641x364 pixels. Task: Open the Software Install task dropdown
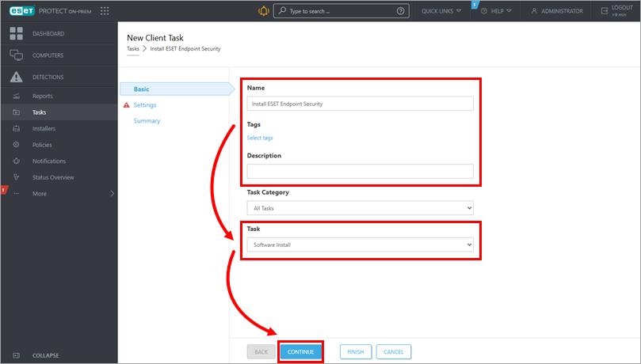(360, 245)
